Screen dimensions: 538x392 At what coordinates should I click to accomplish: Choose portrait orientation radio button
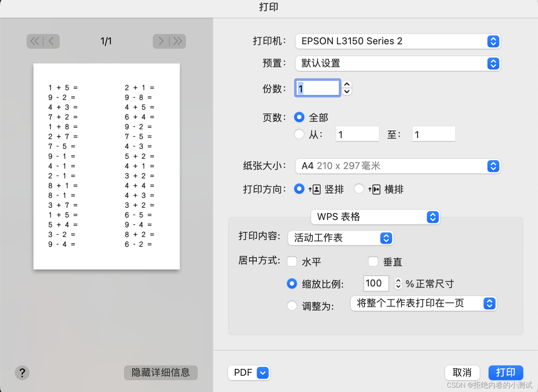pos(299,189)
